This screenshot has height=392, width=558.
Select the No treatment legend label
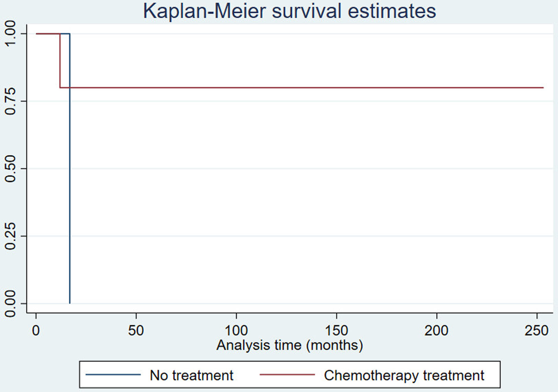pos(192,375)
